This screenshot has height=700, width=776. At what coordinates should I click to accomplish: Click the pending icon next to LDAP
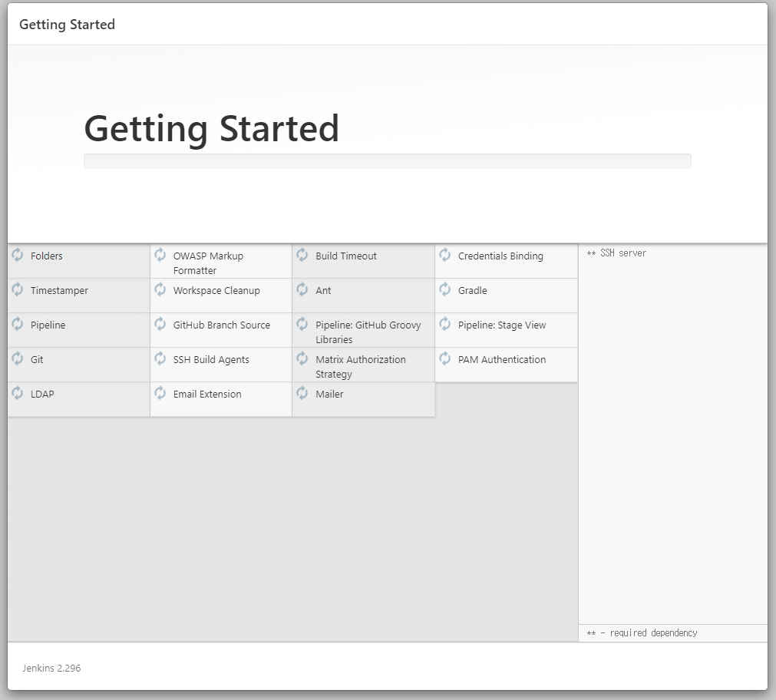pos(18,394)
